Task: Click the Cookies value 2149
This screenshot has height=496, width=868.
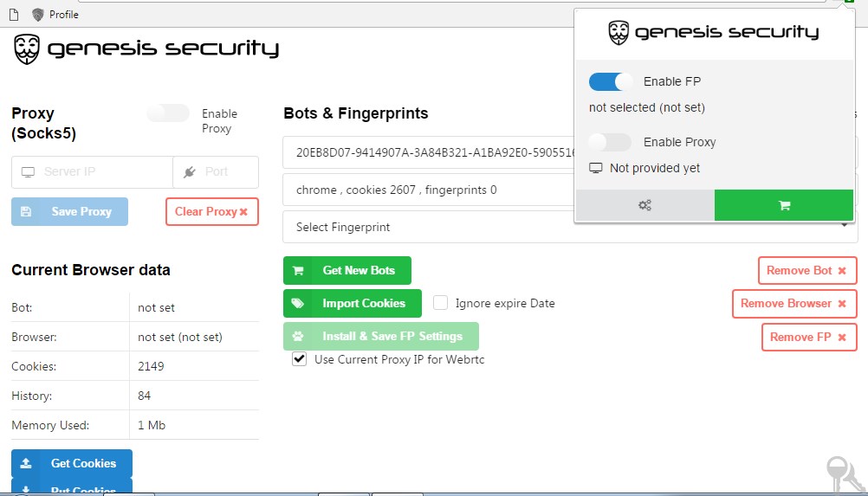Action: (x=151, y=366)
